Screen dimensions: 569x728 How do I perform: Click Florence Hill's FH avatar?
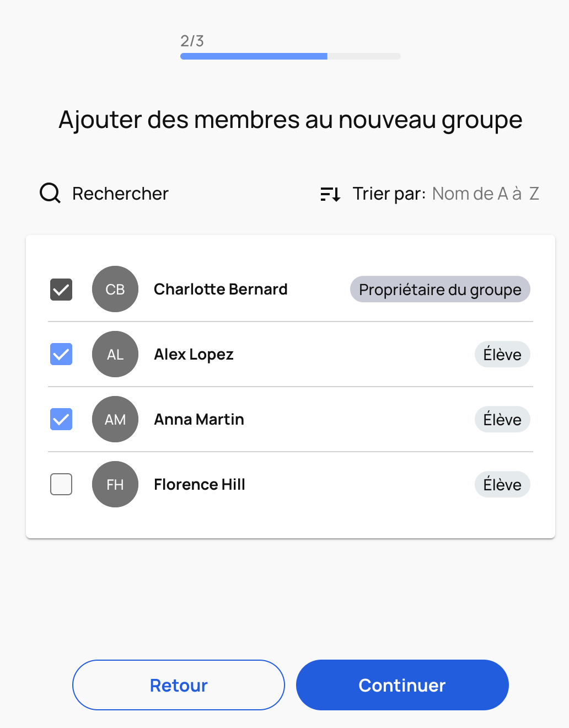coord(115,485)
